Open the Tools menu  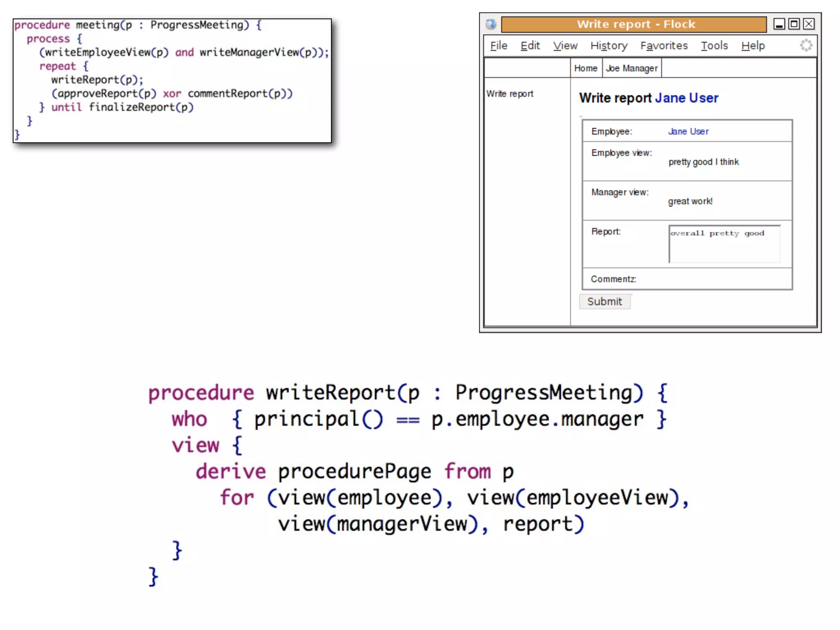(714, 46)
